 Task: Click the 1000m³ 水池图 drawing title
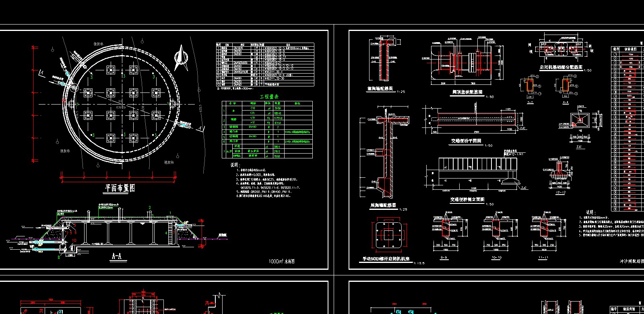(282, 261)
